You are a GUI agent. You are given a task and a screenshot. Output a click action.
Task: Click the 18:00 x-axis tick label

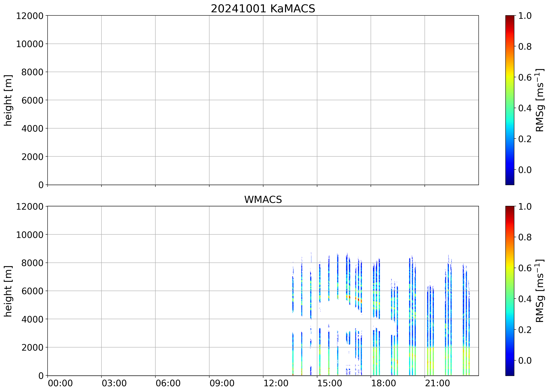pos(384,383)
